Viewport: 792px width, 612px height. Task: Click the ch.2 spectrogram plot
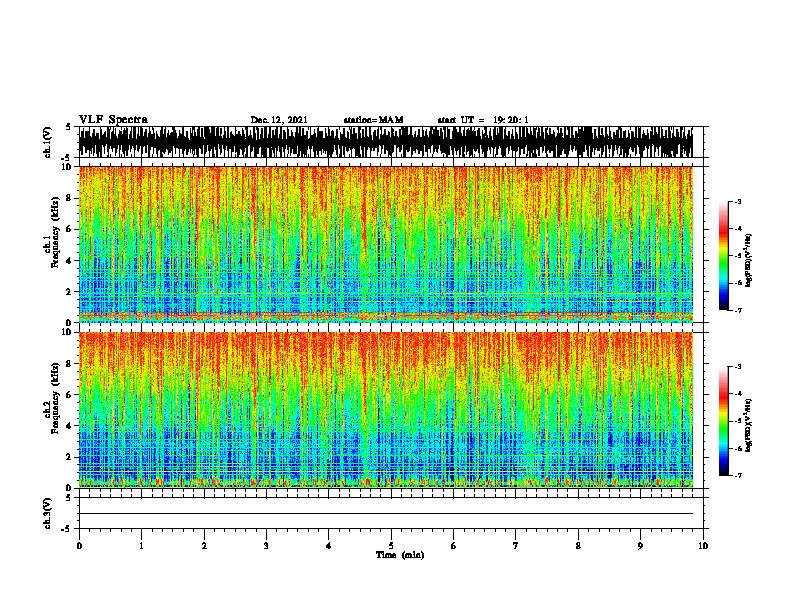tap(386, 410)
